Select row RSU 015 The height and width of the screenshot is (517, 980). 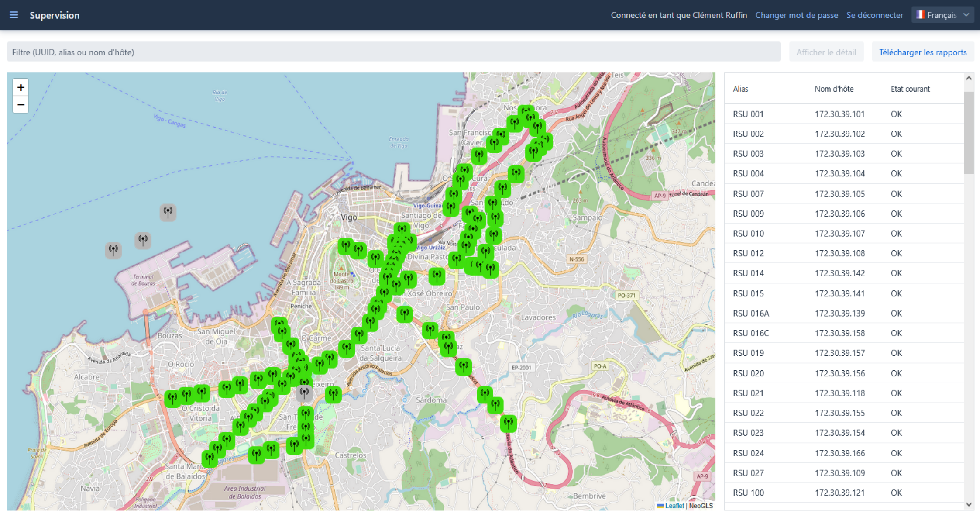pyautogui.click(x=844, y=293)
